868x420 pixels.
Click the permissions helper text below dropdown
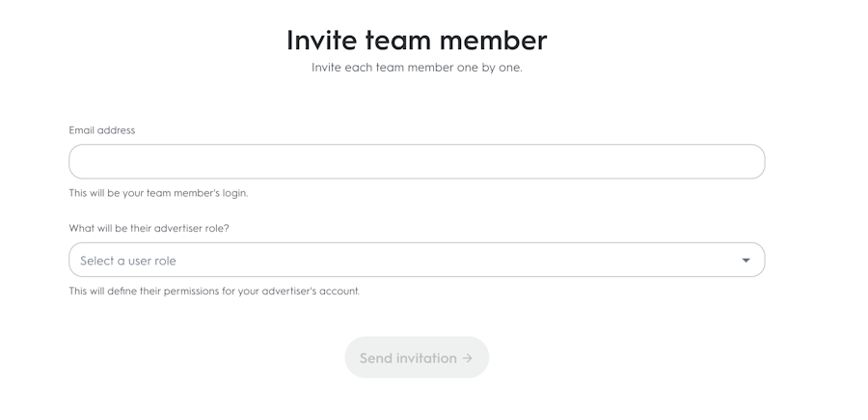coord(214,291)
